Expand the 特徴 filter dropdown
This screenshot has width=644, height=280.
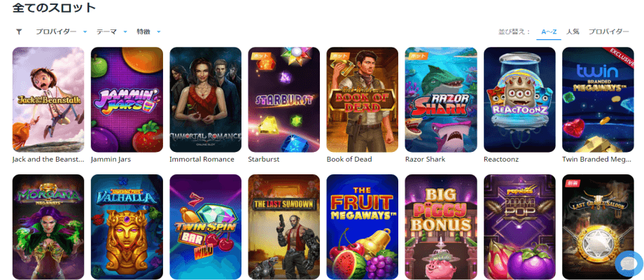point(148,31)
